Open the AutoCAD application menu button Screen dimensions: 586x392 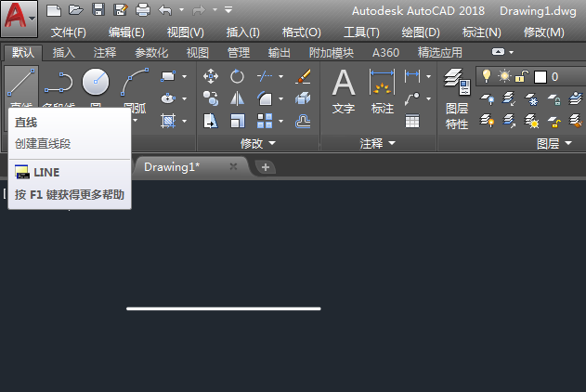tap(20, 19)
